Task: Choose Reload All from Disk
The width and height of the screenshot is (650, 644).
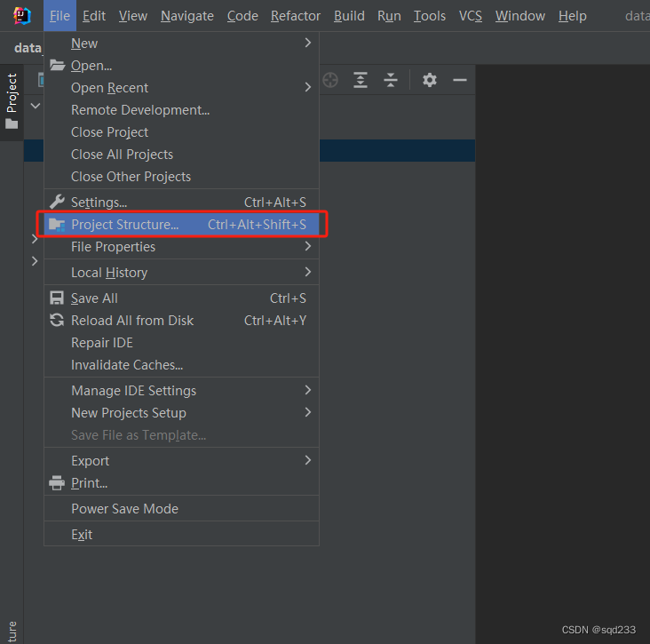Action: (x=181, y=321)
